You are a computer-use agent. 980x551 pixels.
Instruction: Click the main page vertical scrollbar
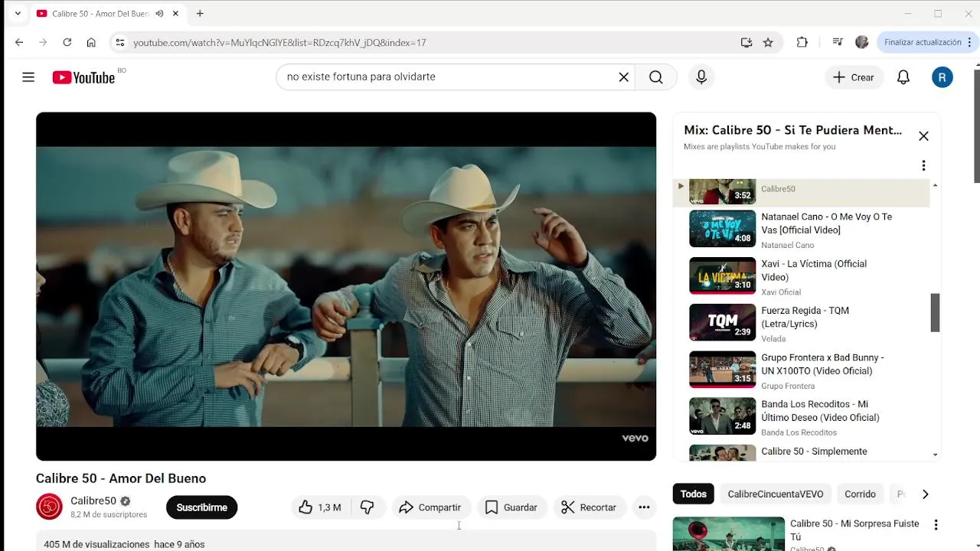[976, 126]
